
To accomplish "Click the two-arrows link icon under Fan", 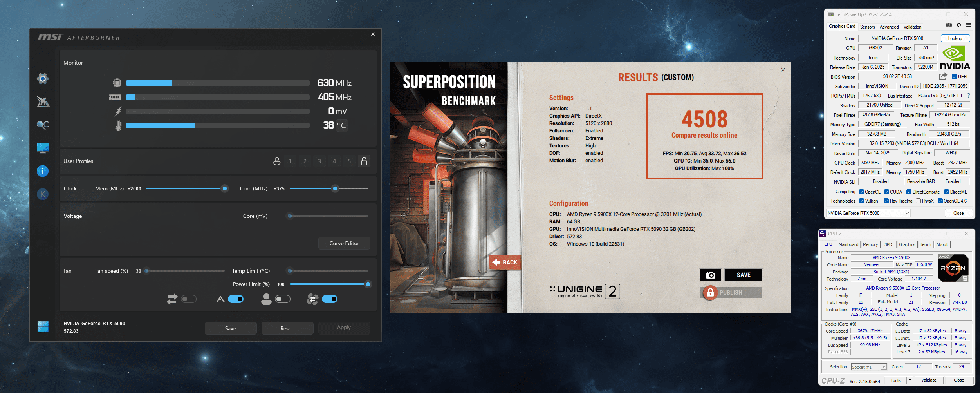I will pos(172,299).
